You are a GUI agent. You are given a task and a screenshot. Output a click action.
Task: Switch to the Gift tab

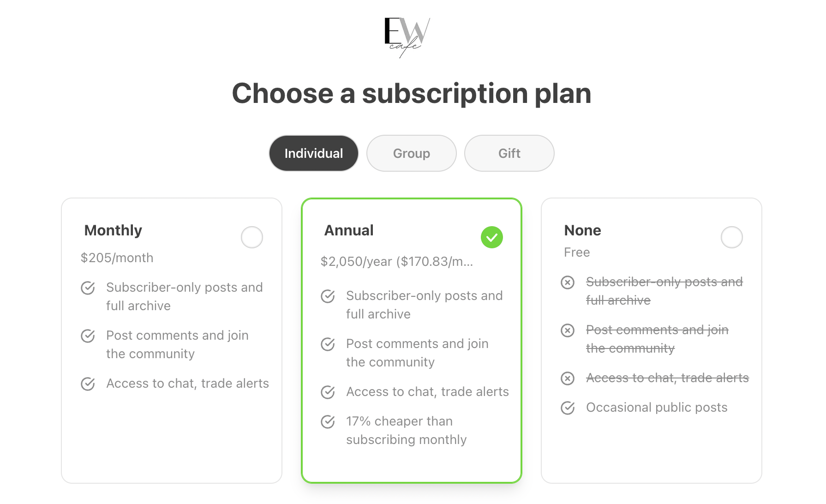click(x=509, y=153)
